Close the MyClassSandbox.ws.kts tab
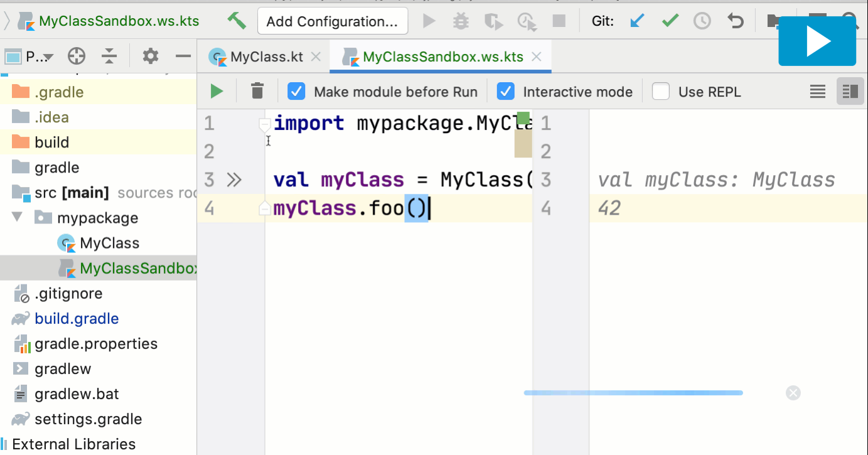 [x=536, y=57]
